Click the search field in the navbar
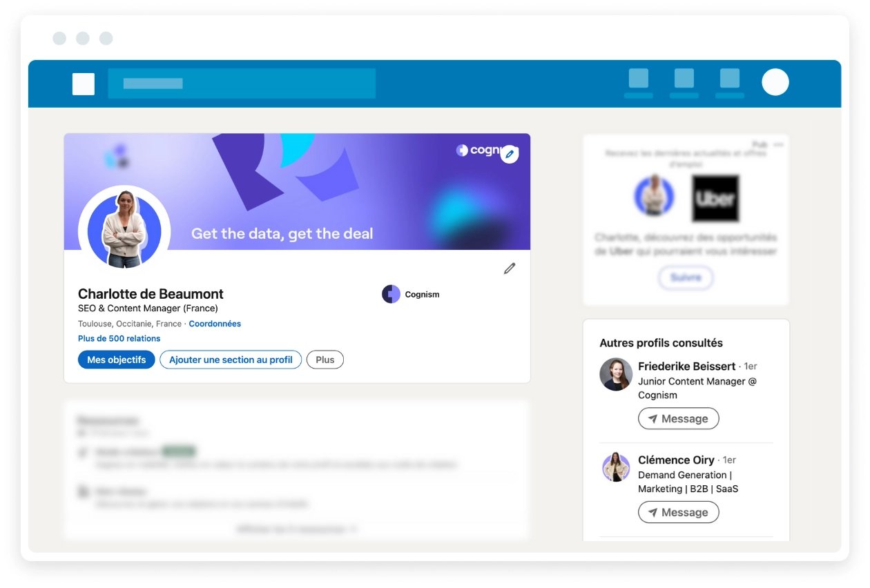This screenshot has height=588, width=870. click(x=242, y=84)
